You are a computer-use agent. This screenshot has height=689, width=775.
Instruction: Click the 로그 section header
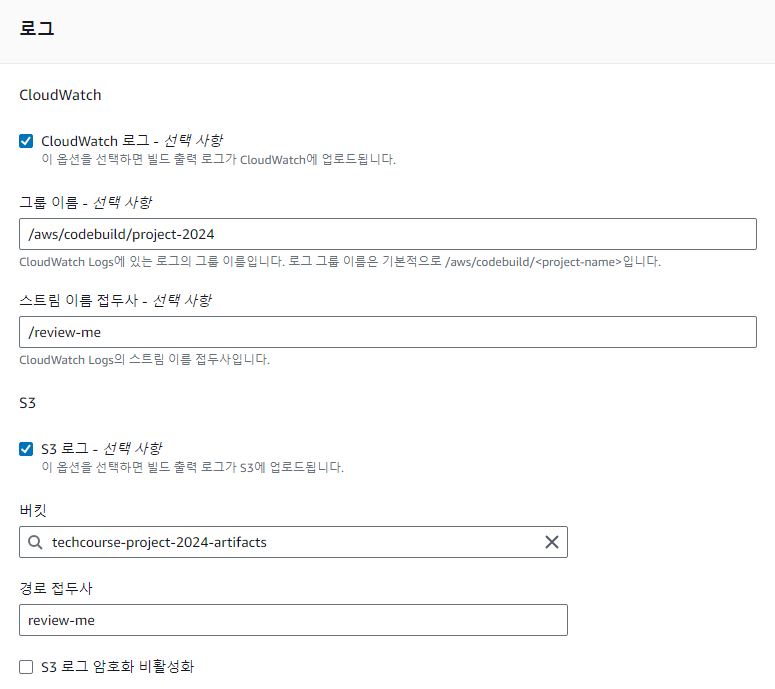coord(37,28)
